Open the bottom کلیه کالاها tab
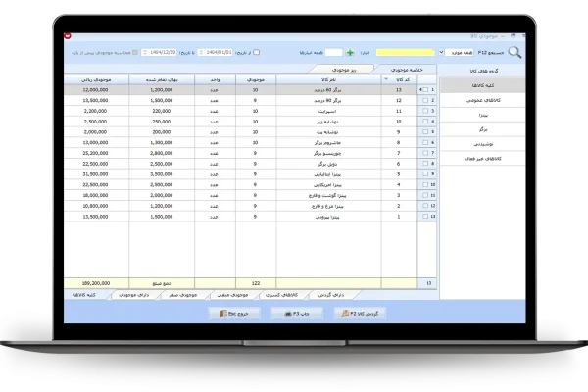Screen dimensions: 588x392 tap(84, 295)
